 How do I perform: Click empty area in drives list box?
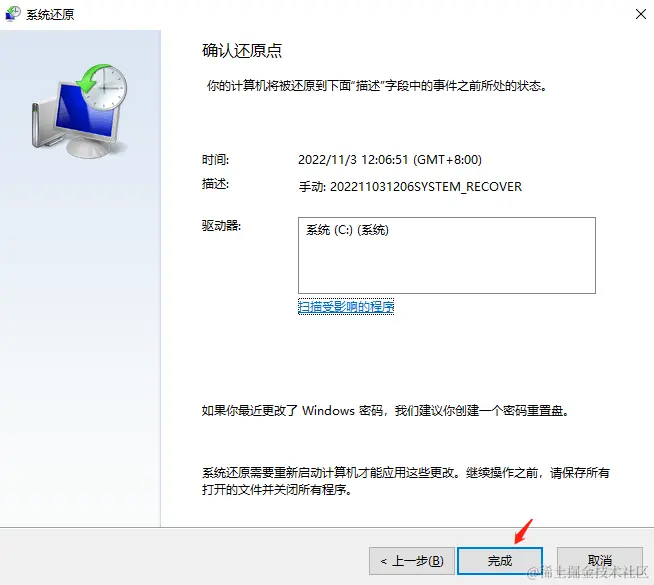[447, 265]
